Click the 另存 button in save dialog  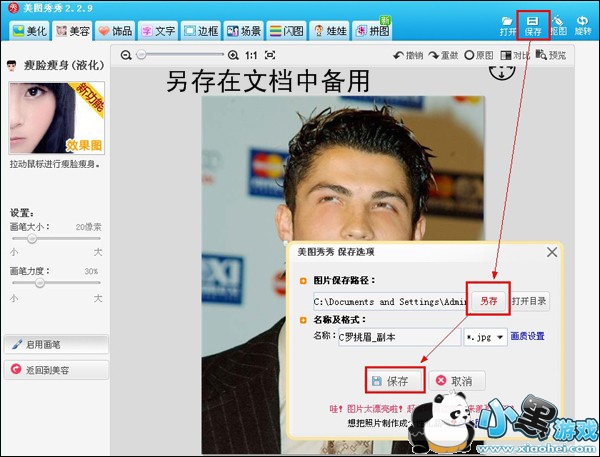pos(489,301)
